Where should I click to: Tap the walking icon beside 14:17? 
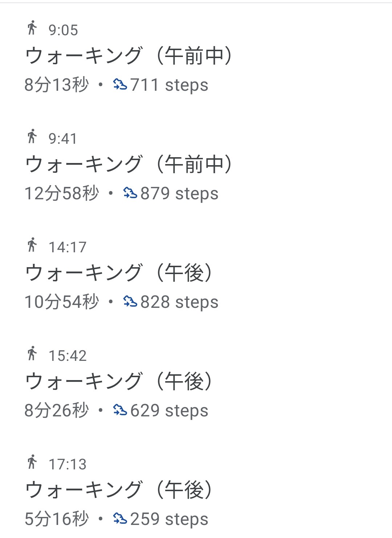(32, 245)
